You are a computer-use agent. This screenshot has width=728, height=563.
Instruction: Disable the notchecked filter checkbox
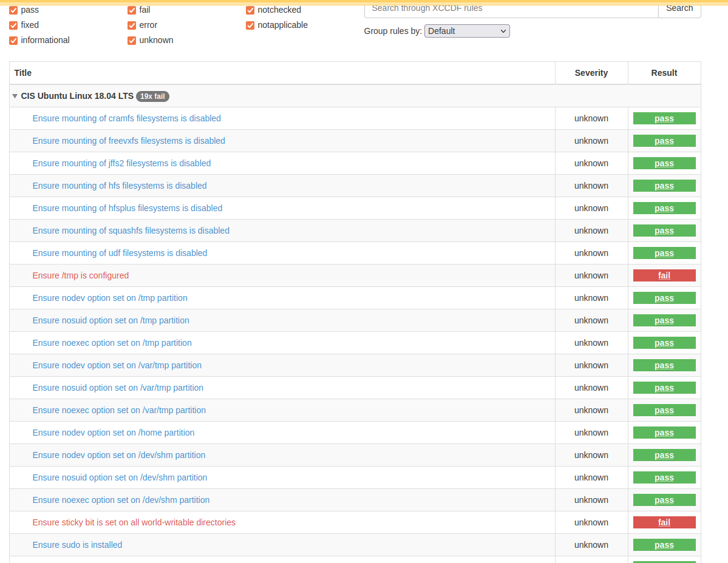click(x=250, y=10)
